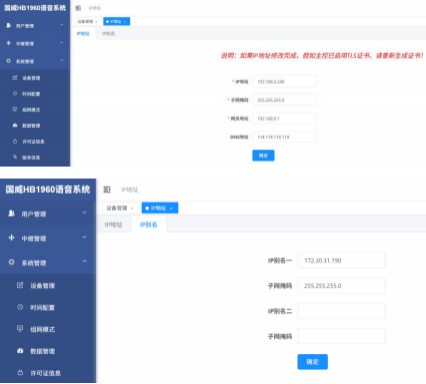Click 中继管理 icon in upper screenshot sidebar
This screenshot has height=384, width=426.
click(9, 43)
